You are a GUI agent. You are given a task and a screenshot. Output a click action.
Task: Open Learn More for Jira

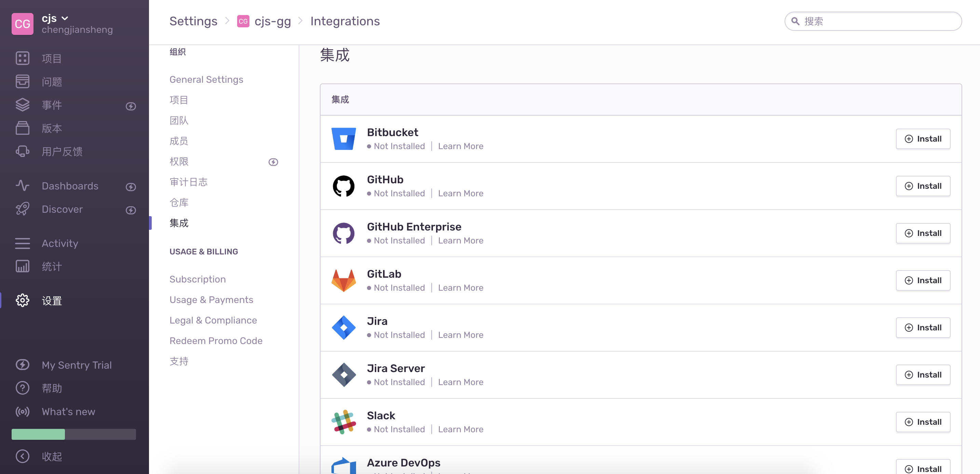coord(460,335)
